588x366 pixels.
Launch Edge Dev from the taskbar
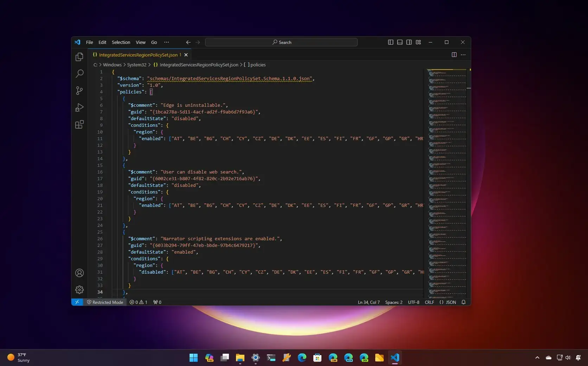tap(364, 358)
